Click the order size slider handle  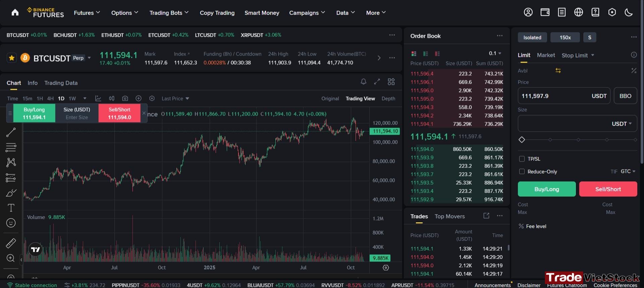522,140
